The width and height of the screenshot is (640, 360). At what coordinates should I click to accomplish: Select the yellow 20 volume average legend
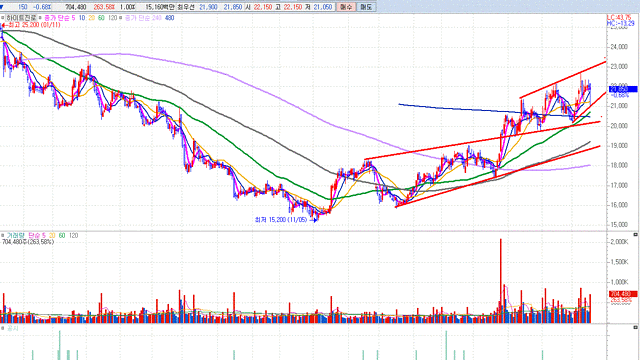(52, 236)
